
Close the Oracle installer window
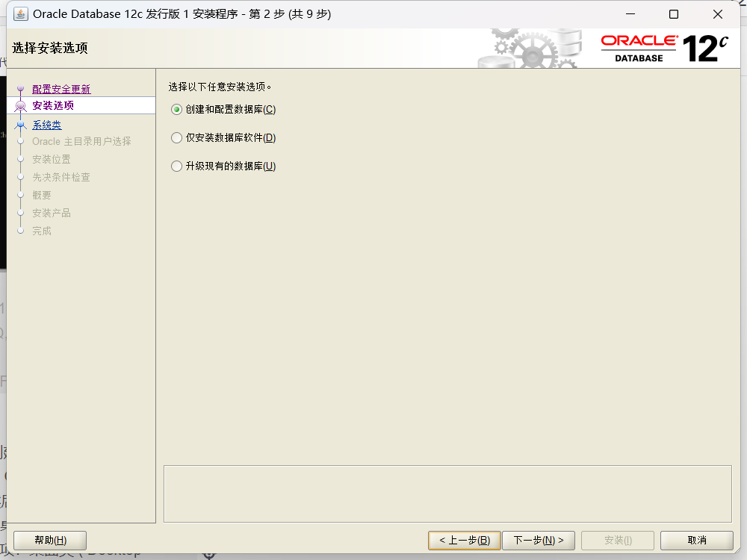717,14
